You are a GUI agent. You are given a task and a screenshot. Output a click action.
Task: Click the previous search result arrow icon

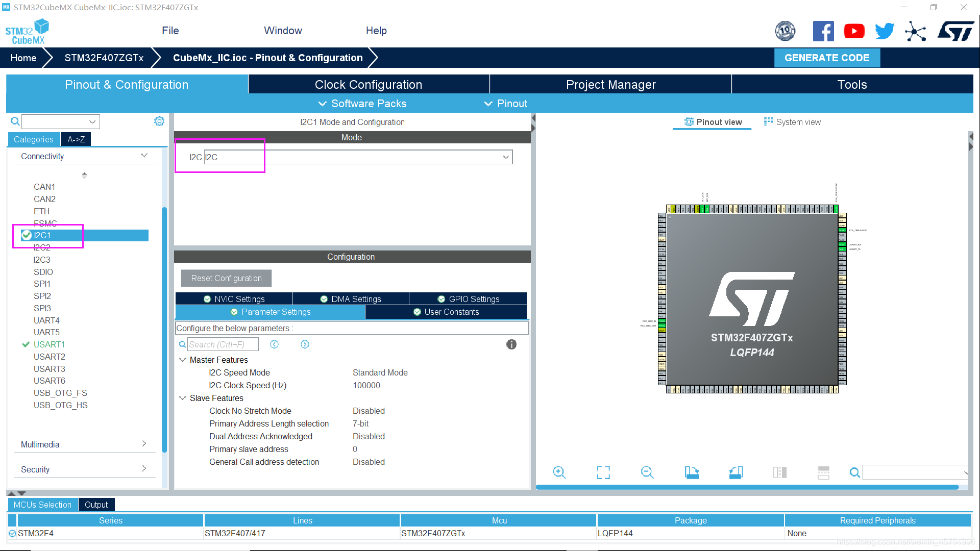tap(274, 344)
